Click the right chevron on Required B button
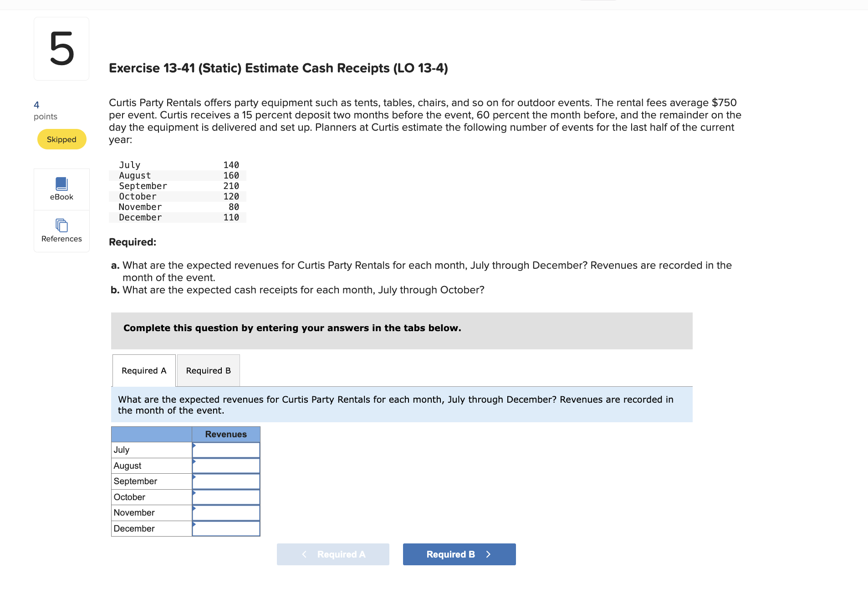 [489, 554]
